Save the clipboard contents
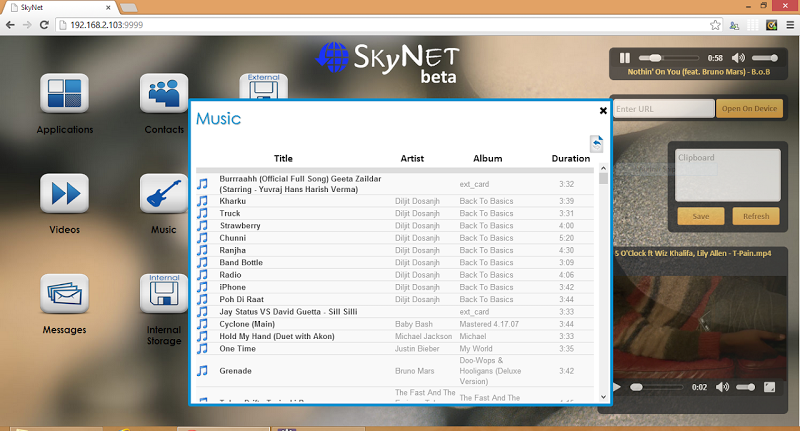Screen dimensions: 800x431 click(701, 216)
